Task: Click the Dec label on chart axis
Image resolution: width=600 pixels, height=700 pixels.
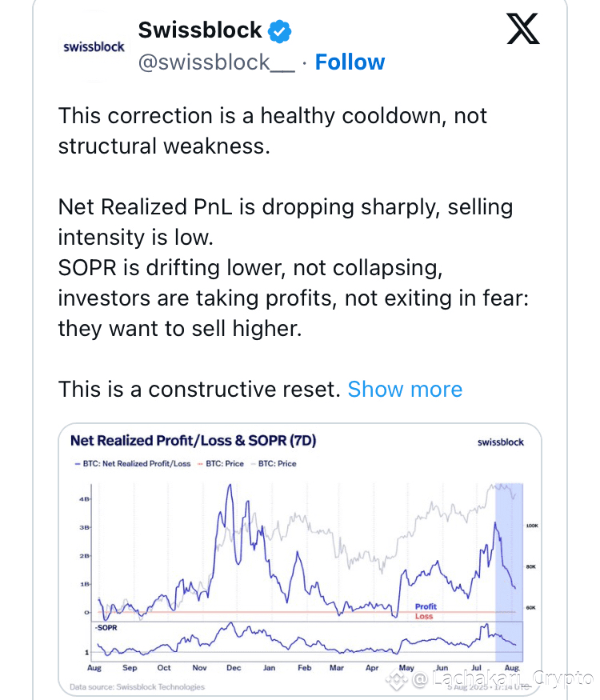Action: point(234,668)
